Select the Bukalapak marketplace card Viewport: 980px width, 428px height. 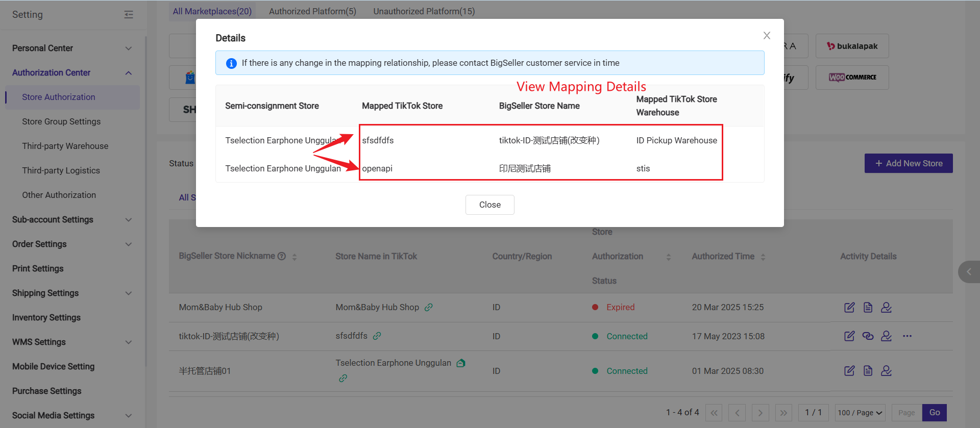[852, 46]
